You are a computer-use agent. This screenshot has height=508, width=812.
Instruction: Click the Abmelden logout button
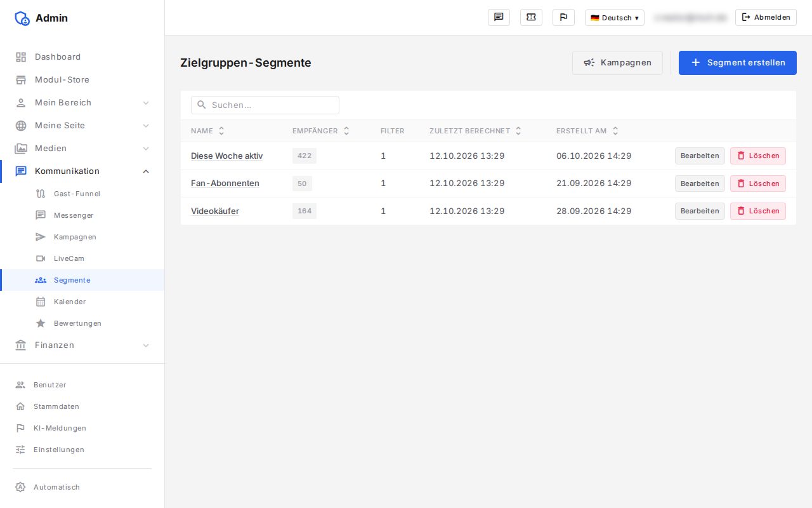(x=766, y=17)
